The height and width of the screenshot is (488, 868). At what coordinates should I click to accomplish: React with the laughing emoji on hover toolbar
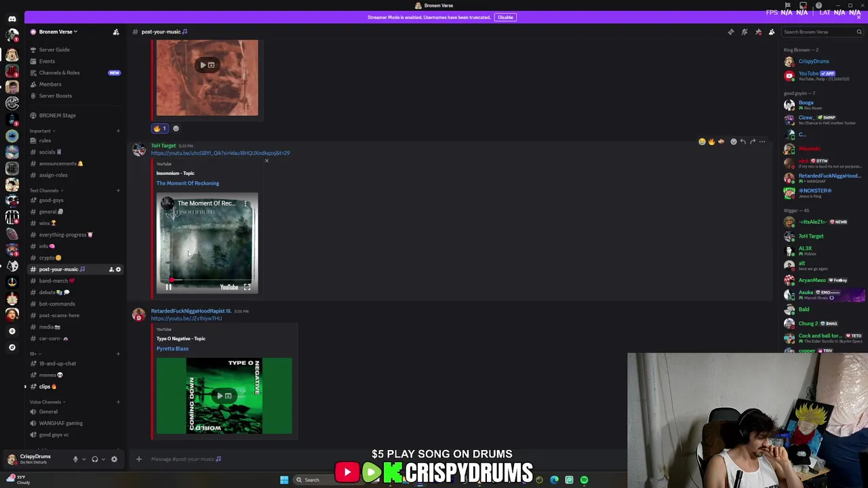click(702, 142)
